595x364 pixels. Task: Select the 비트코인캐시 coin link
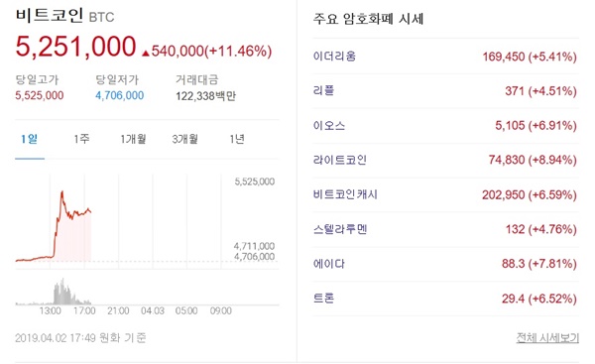345,194
